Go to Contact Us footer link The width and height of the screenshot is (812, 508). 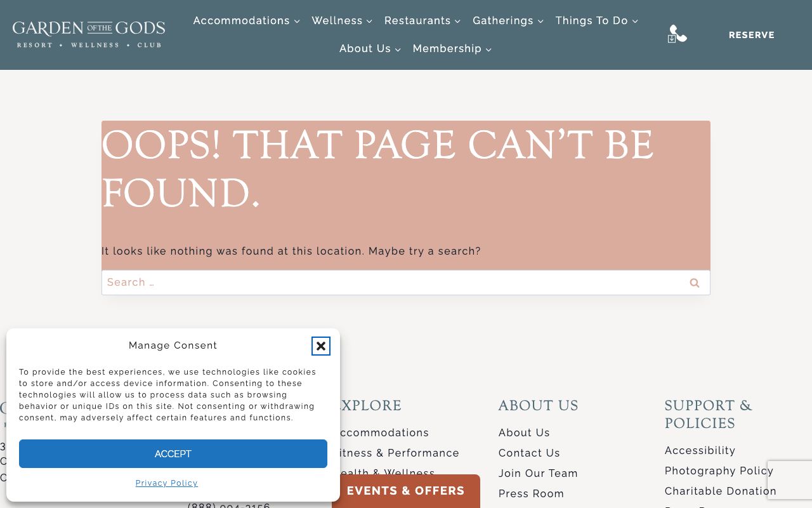[529, 453]
